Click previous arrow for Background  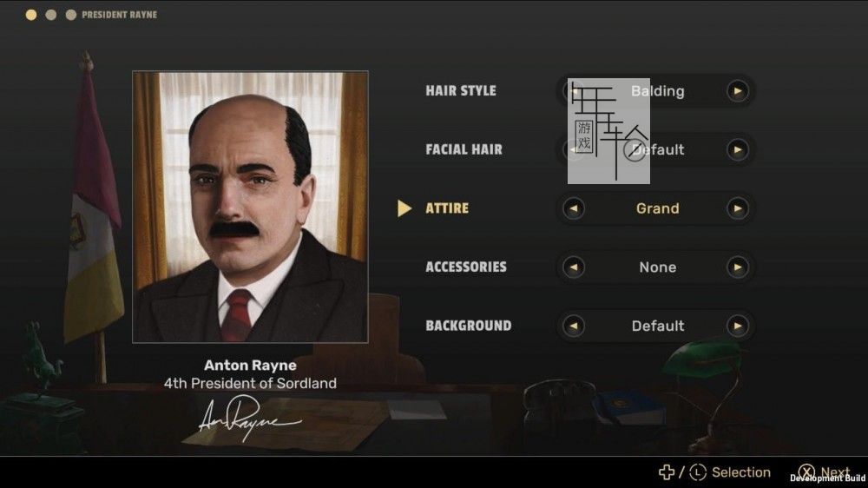click(573, 326)
